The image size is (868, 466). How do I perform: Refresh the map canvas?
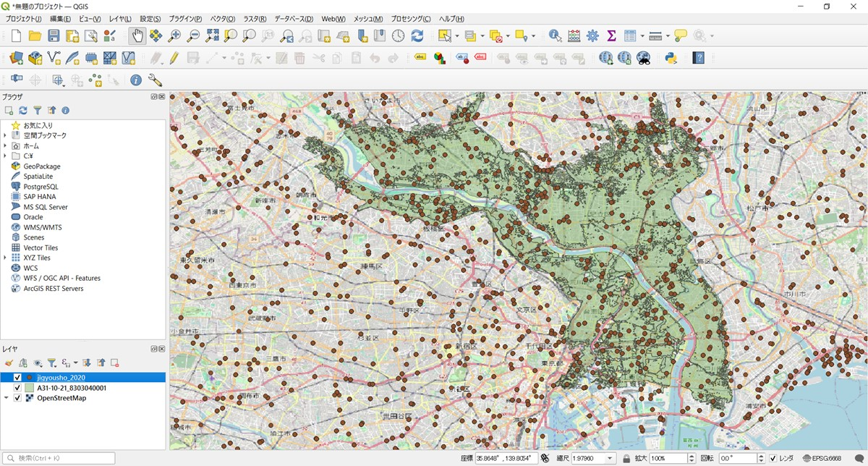(417, 35)
